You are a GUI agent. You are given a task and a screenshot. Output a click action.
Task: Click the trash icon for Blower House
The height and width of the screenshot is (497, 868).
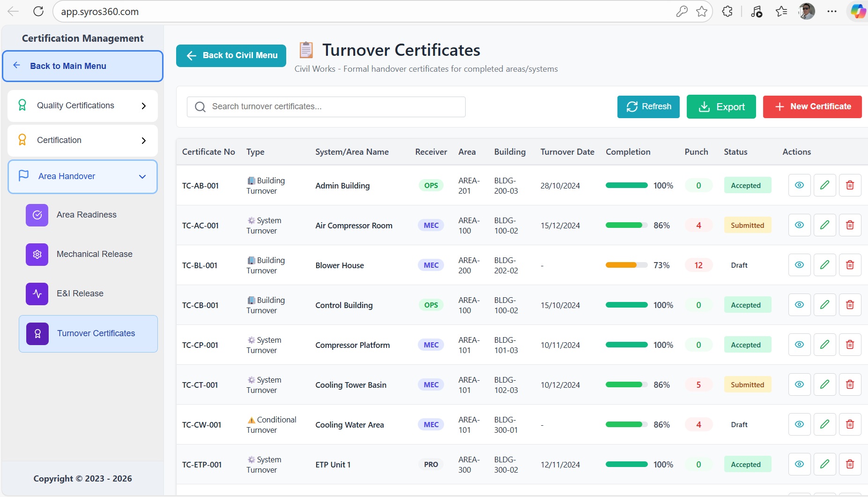coord(850,265)
